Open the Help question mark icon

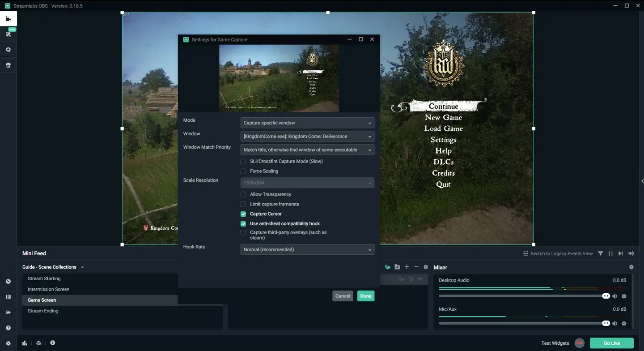tap(8, 328)
